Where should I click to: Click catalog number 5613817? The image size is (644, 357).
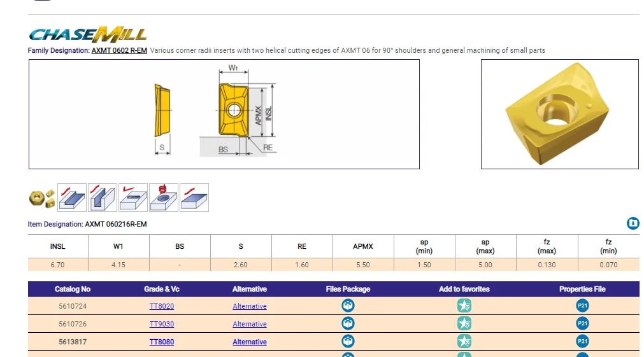click(73, 342)
